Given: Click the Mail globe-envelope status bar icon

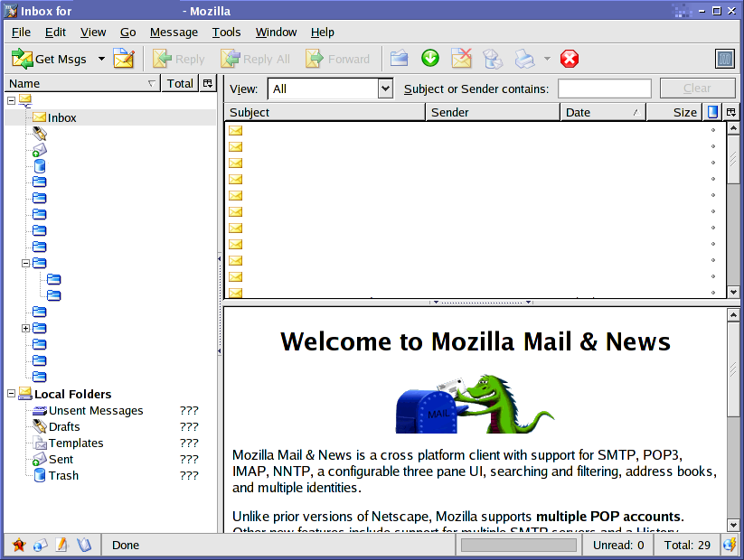Looking at the screenshot, I should click(x=41, y=545).
